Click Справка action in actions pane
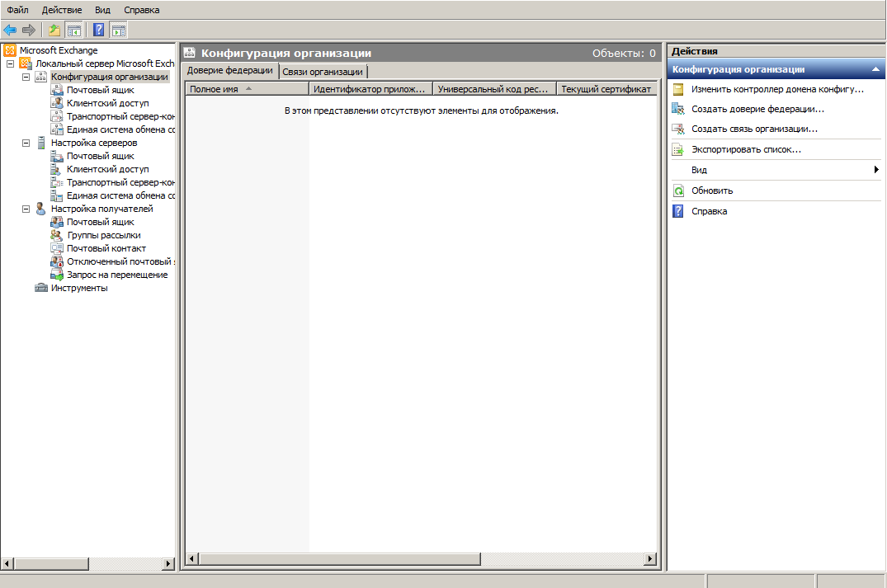Screen dimensions: 887x588 [709, 211]
